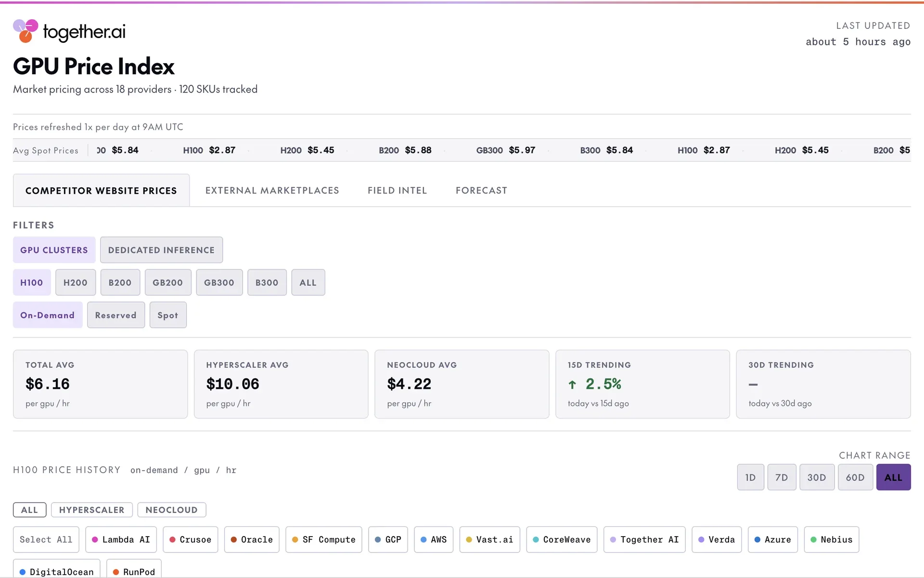Open the Forecast tab
The height and width of the screenshot is (578, 924).
[481, 191]
